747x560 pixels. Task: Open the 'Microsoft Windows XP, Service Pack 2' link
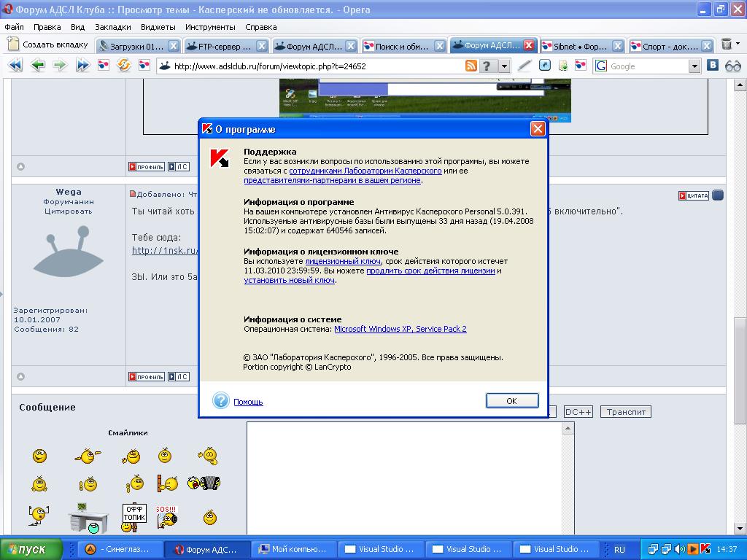[400, 329]
